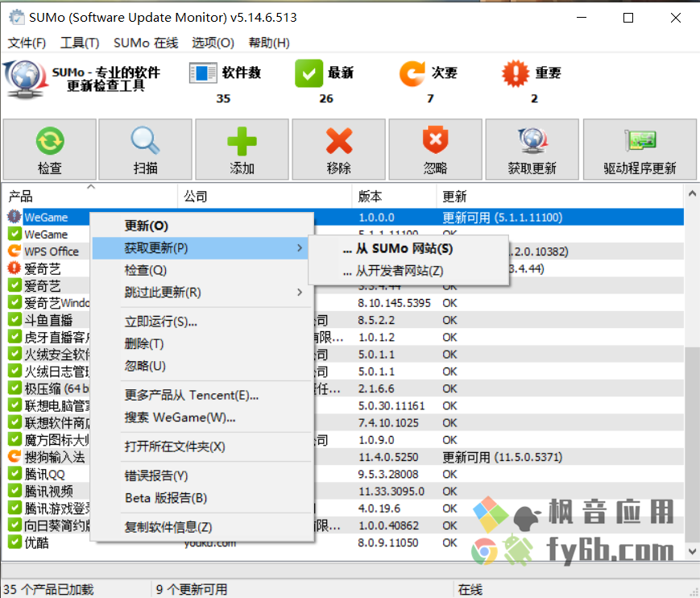Open the 文件(F) menu

[27, 43]
